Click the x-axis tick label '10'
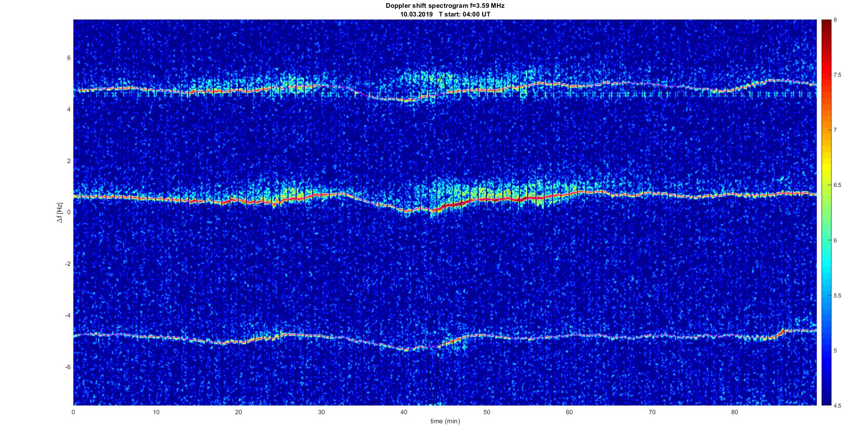The width and height of the screenshot is (868, 435). coord(156,412)
